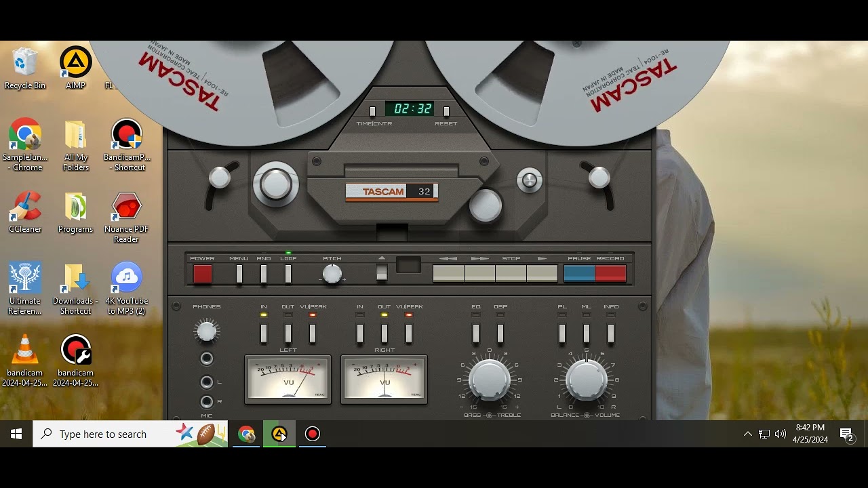Toggle the LOOP repeat switch
868x488 pixels.
tap(288, 274)
